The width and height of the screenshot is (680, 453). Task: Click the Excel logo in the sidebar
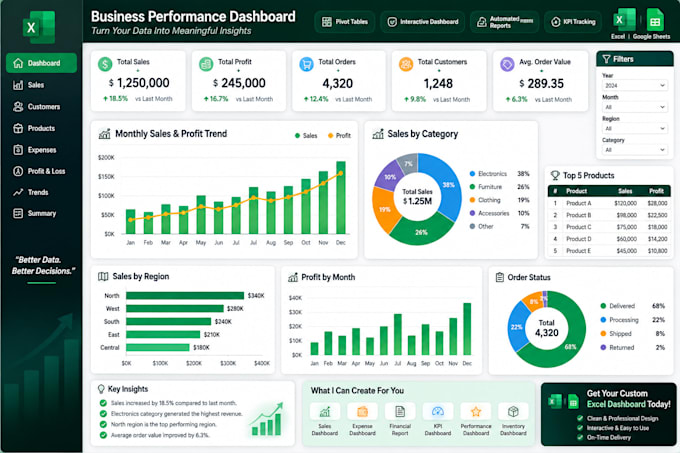39,27
